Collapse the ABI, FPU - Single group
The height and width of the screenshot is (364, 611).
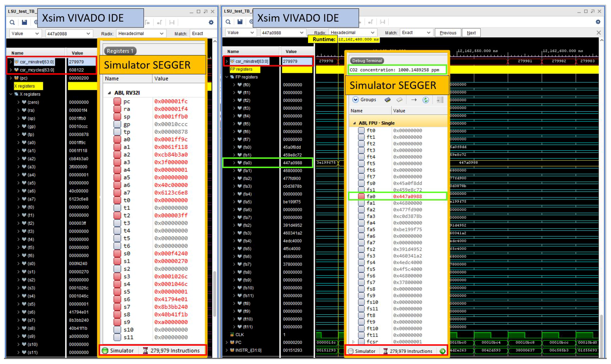(x=354, y=123)
